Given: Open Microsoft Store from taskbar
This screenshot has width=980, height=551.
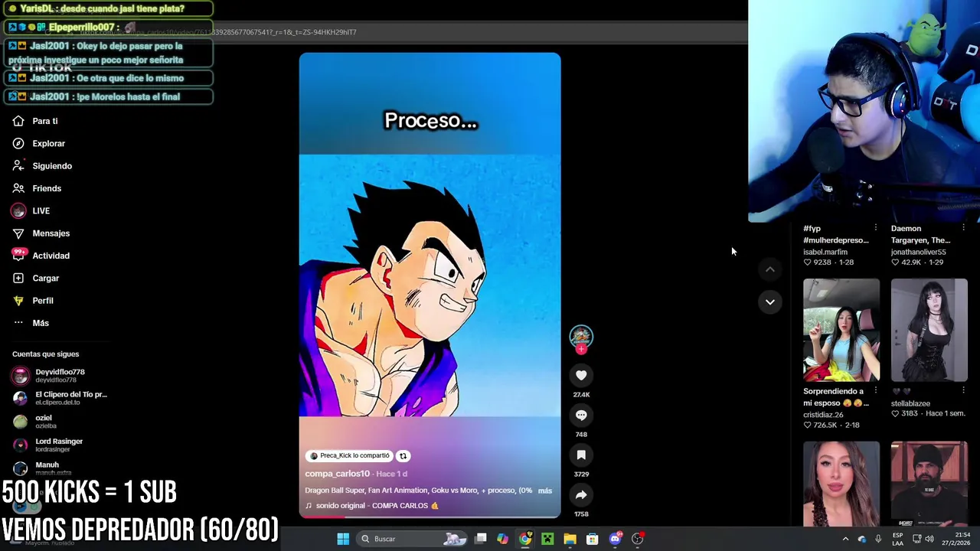Looking at the screenshot, I should pos(592,539).
